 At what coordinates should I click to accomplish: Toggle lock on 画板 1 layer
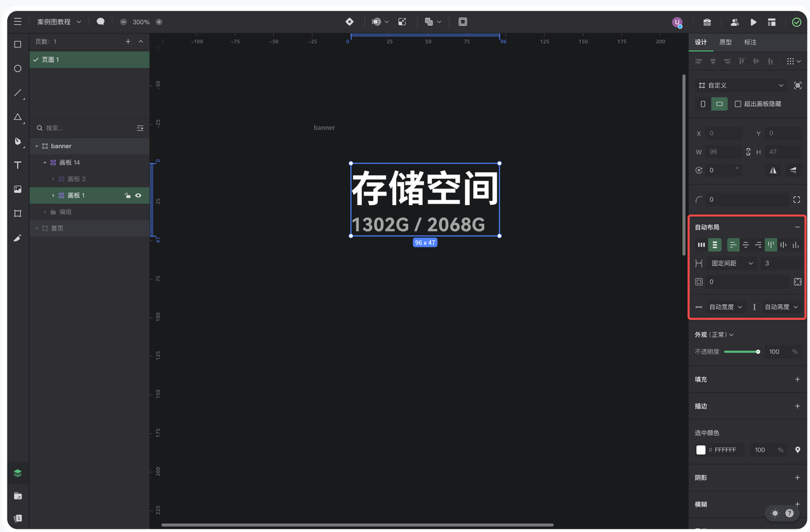(127, 195)
